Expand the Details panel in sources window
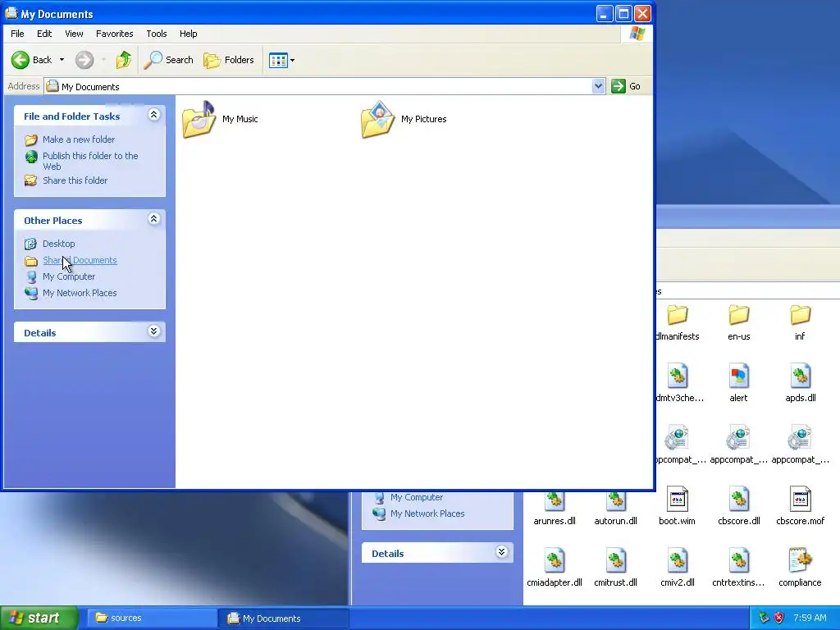 click(x=501, y=552)
